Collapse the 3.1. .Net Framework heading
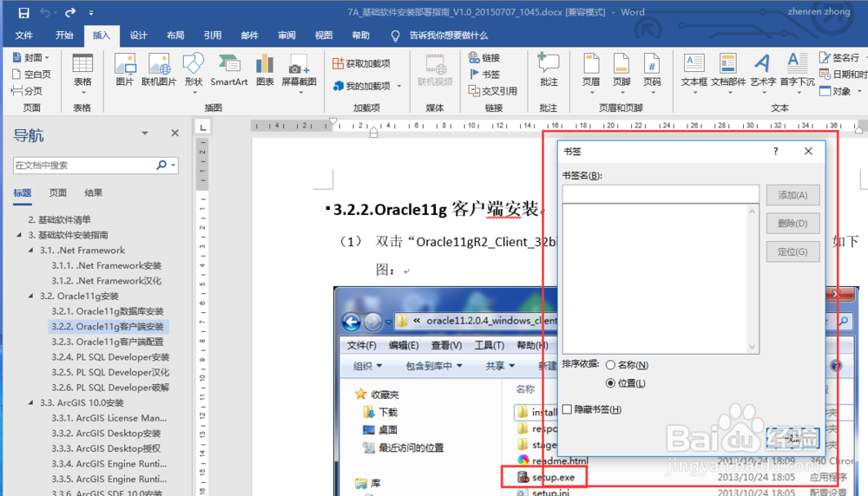Viewport: 868px width, 496px height. [30, 251]
